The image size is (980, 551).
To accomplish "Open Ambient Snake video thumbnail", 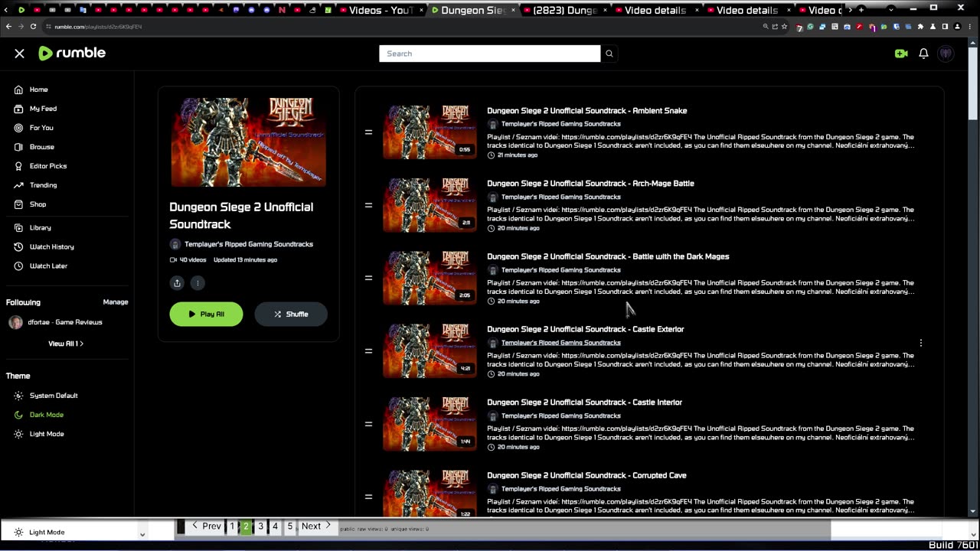I will [430, 132].
